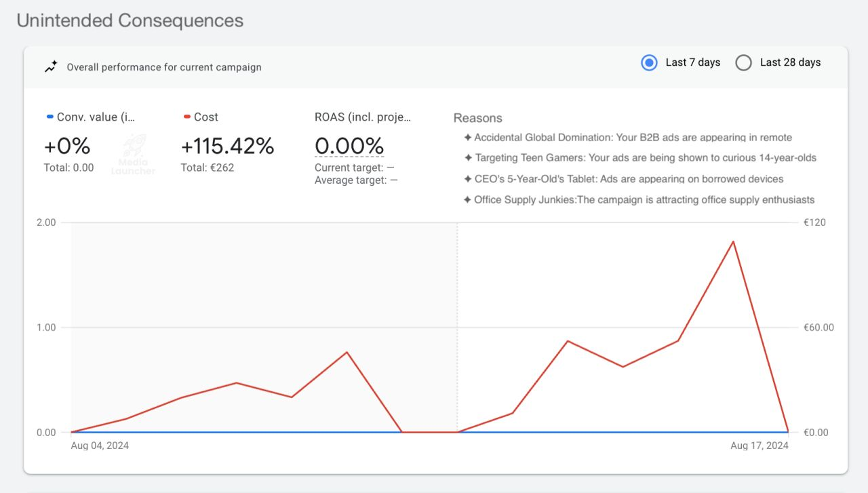The width and height of the screenshot is (868, 493).
Task: Click the Aug 17, 2024 axis label
Action: [x=759, y=445]
